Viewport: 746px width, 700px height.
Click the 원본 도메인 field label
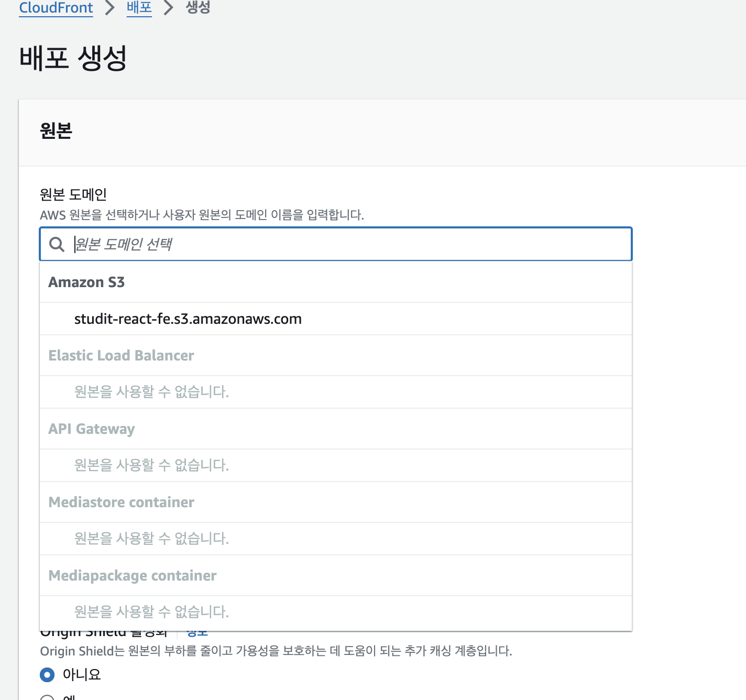point(73,195)
